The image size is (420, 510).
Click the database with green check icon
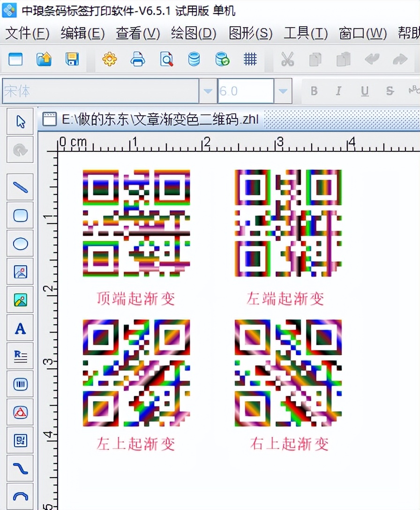click(x=222, y=59)
